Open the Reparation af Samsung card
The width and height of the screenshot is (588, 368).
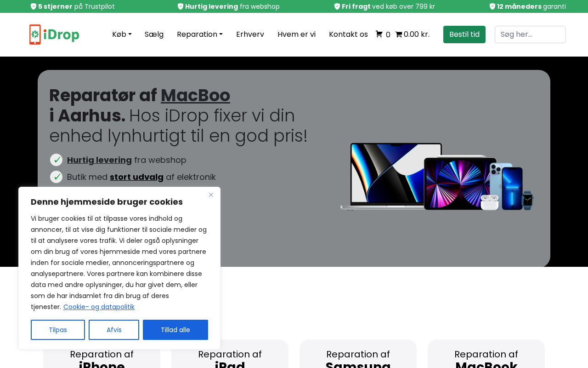358,354
